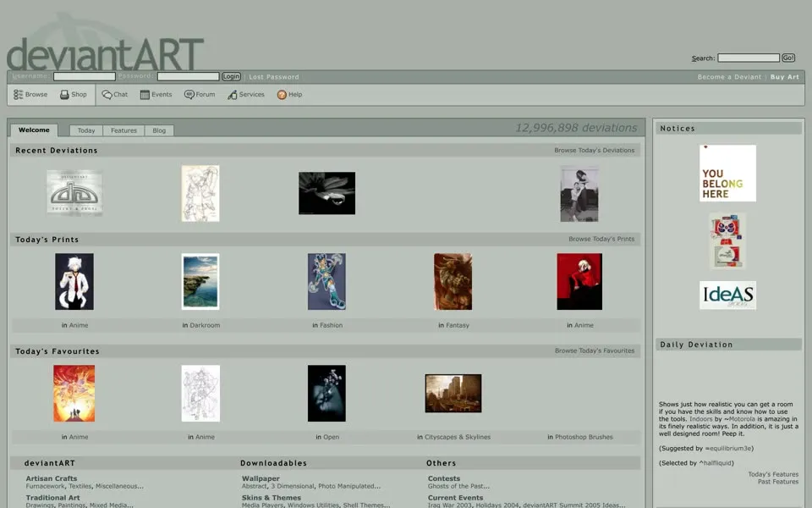Open Today's Features link
Viewport: 812px width, 508px height.
[773, 474]
